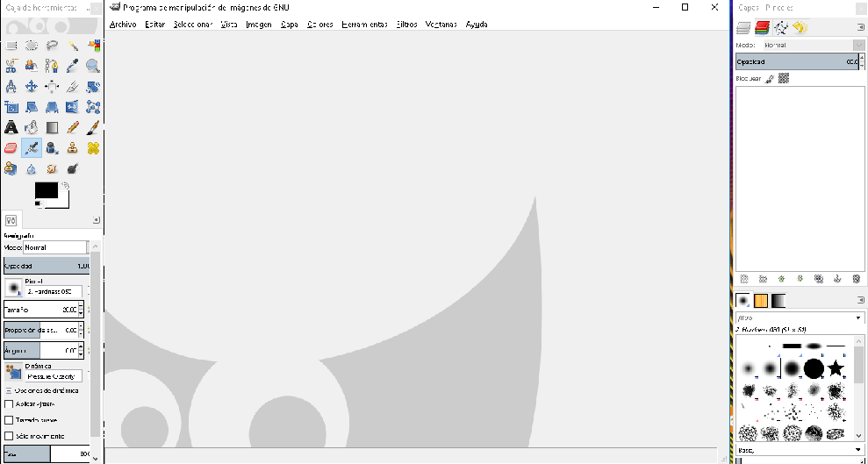Select the Clone stamp tool
Viewport: 868px width, 464px height.
pos(73,147)
